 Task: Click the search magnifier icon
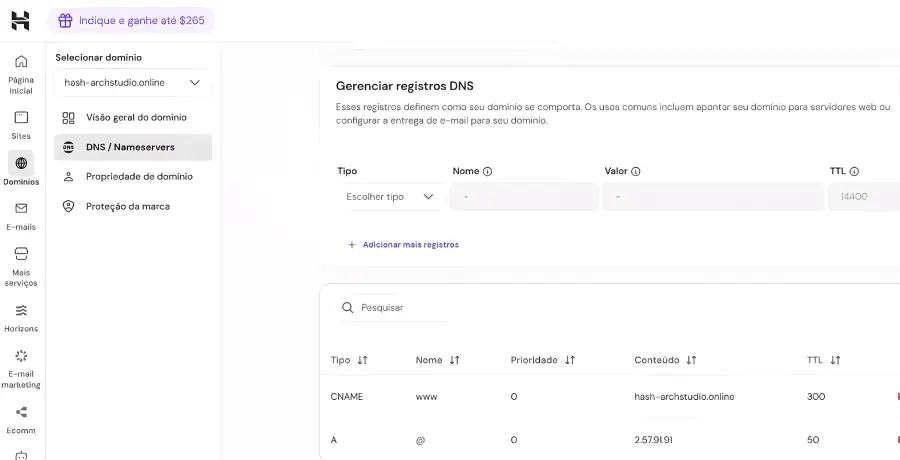[347, 308]
